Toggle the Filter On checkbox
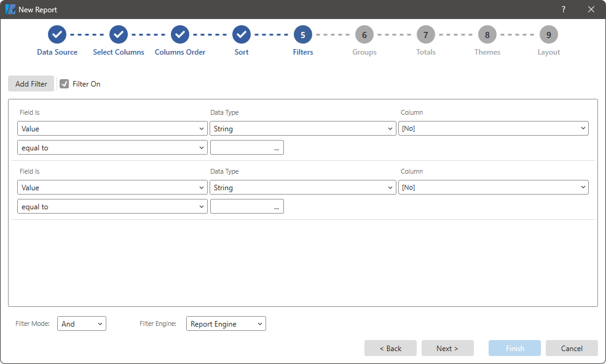The width and height of the screenshot is (606, 364). [65, 84]
